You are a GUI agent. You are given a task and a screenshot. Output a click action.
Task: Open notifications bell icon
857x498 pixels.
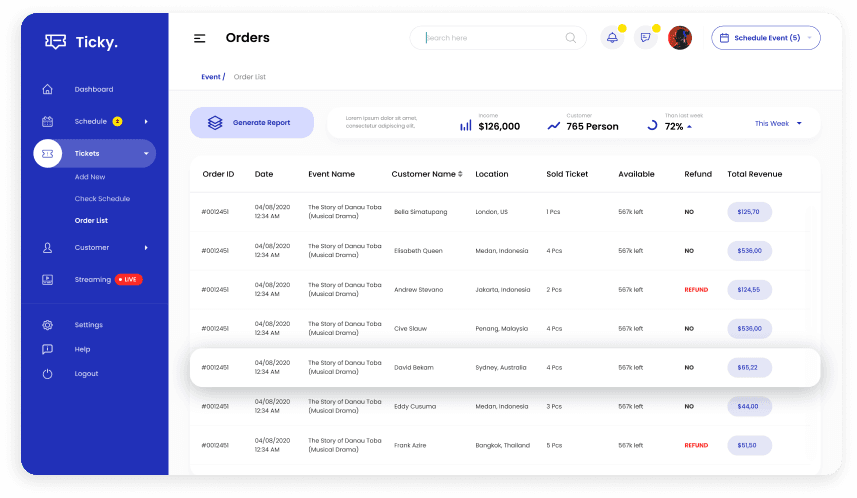[x=612, y=38]
